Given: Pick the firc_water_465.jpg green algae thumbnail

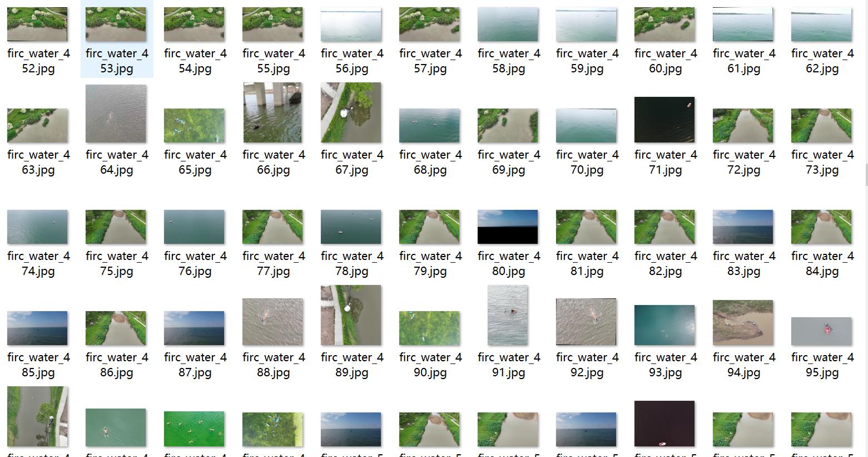Looking at the screenshot, I should tap(194, 125).
